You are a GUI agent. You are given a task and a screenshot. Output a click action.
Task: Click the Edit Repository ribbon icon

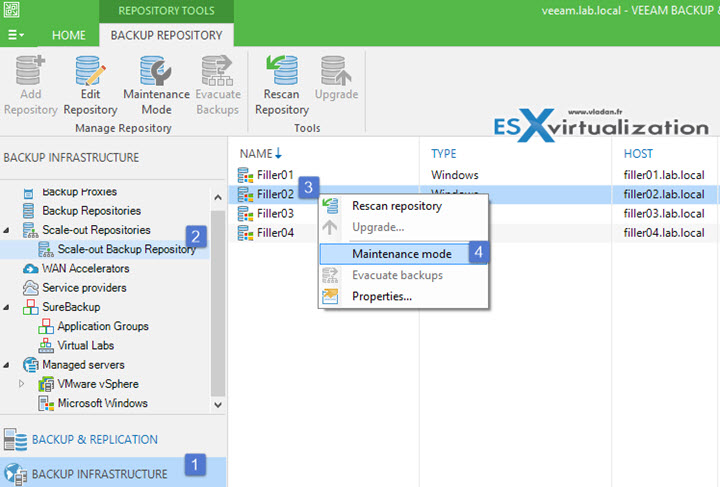coord(90,71)
